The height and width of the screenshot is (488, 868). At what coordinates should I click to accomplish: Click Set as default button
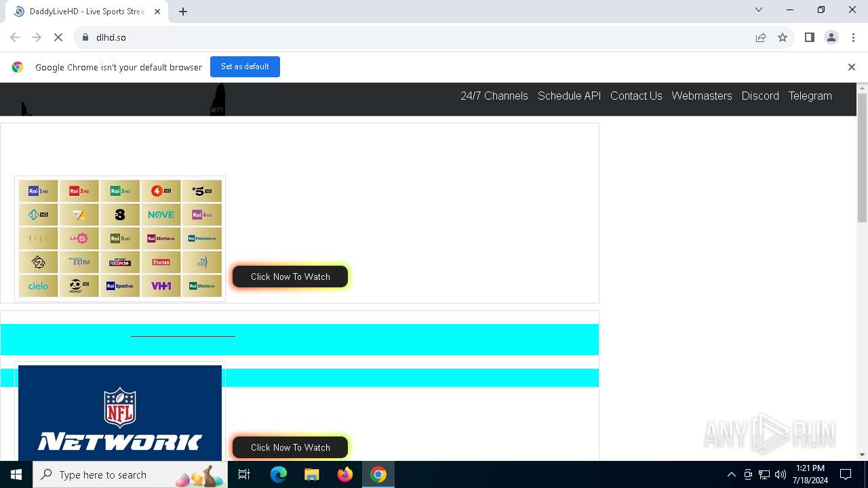(245, 66)
